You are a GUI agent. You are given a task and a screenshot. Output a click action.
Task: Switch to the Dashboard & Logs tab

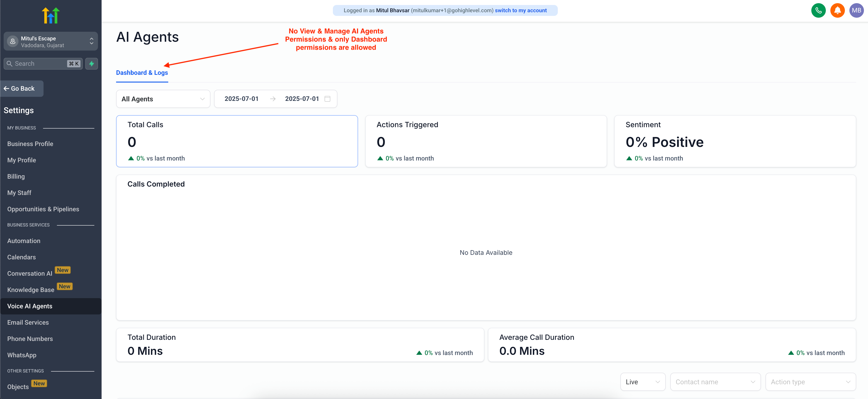point(142,73)
